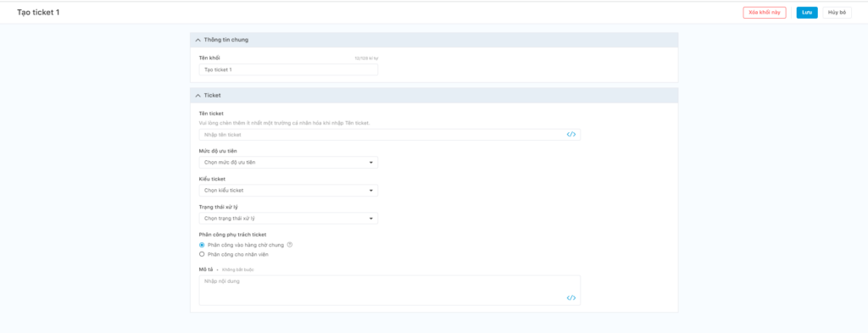Click the Lưu button
This screenshot has width=868, height=333.
point(807,12)
